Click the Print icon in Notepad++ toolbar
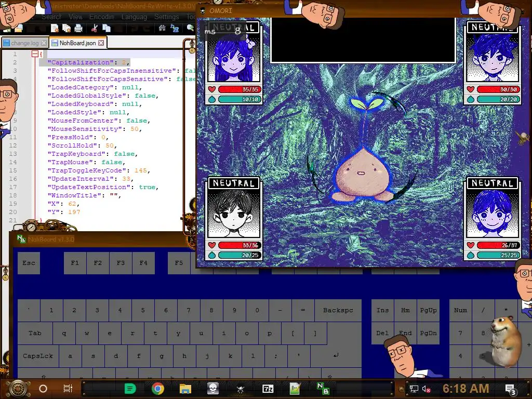This screenshot has width=532, height=399. 78,29
